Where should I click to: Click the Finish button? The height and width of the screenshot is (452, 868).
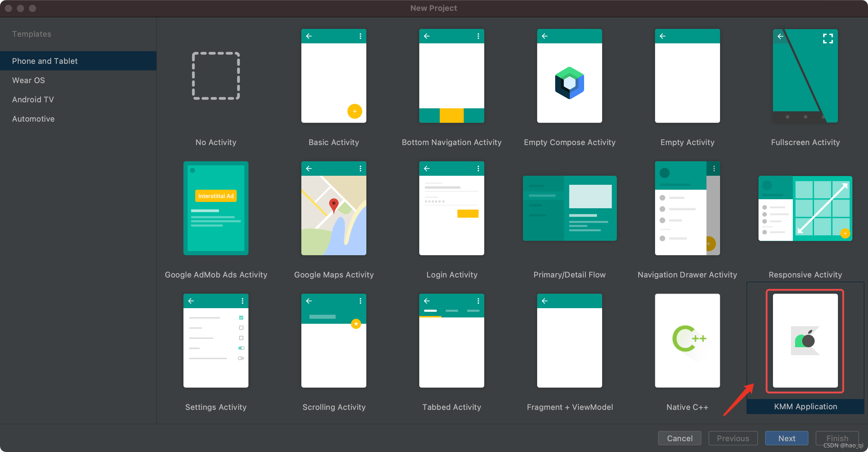pyautogui.click(x=837, y=438)
